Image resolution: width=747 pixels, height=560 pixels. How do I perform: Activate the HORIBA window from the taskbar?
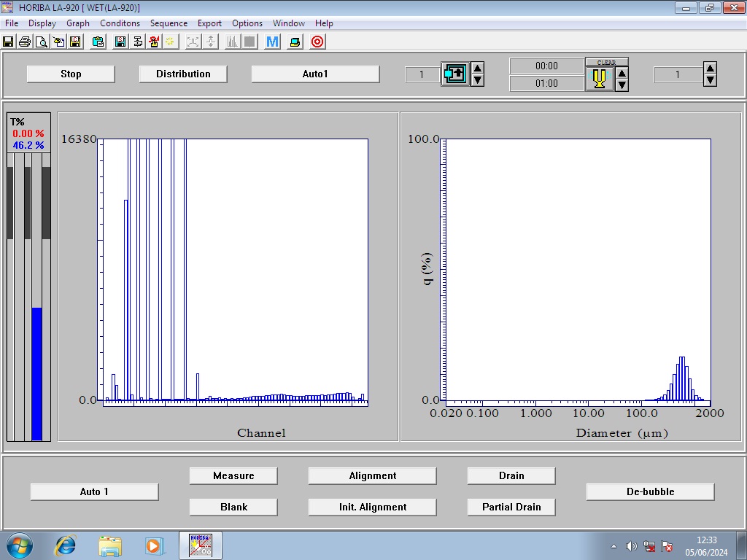(x=201, y=545)
